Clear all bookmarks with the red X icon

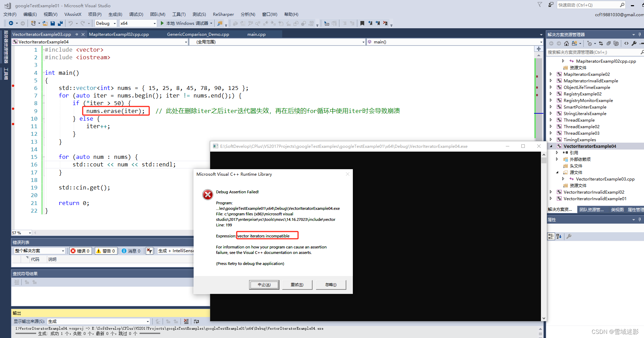tap(385, 23)
